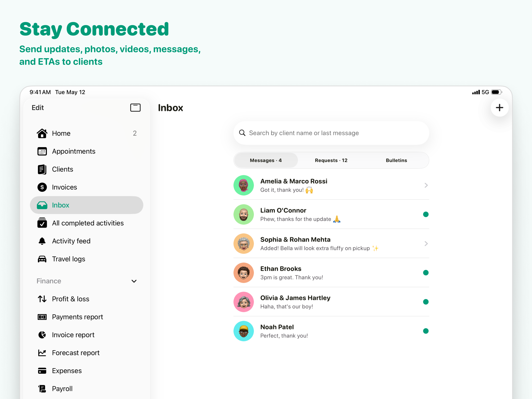The image size is (532, 399).
Task: Open Sophia & Rohan Mehta chevron arrow
Action: pos(426,244)
